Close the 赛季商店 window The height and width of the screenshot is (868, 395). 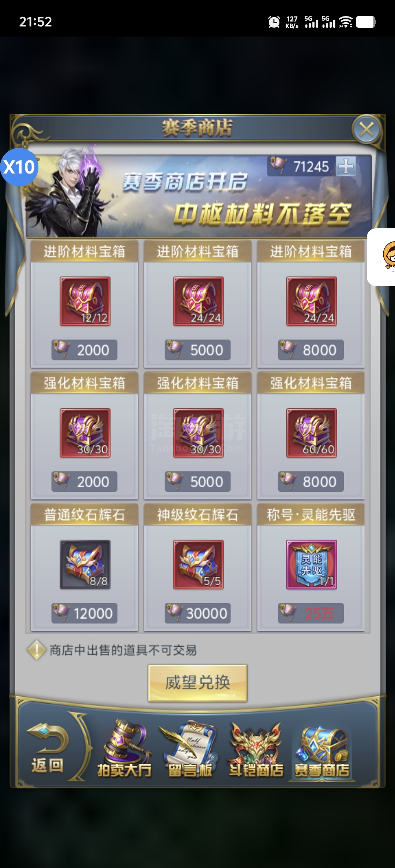(366, 129)
